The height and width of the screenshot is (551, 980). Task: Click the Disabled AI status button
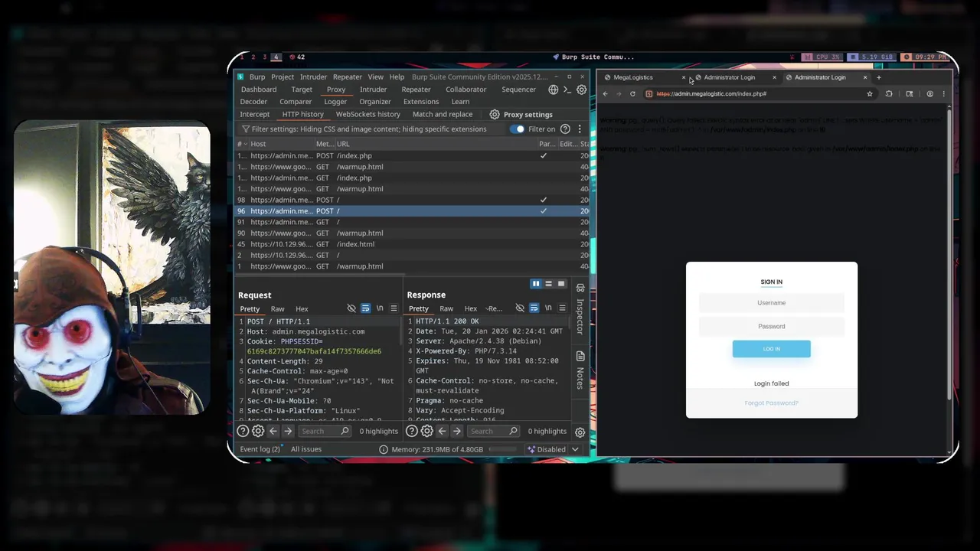pyautogui.click(x=547, y=450)
